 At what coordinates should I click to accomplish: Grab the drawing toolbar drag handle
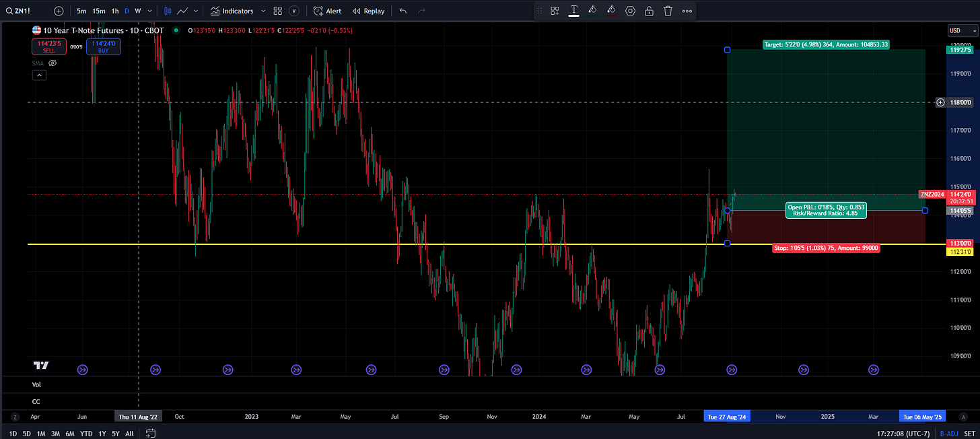(x=540, y=11)
